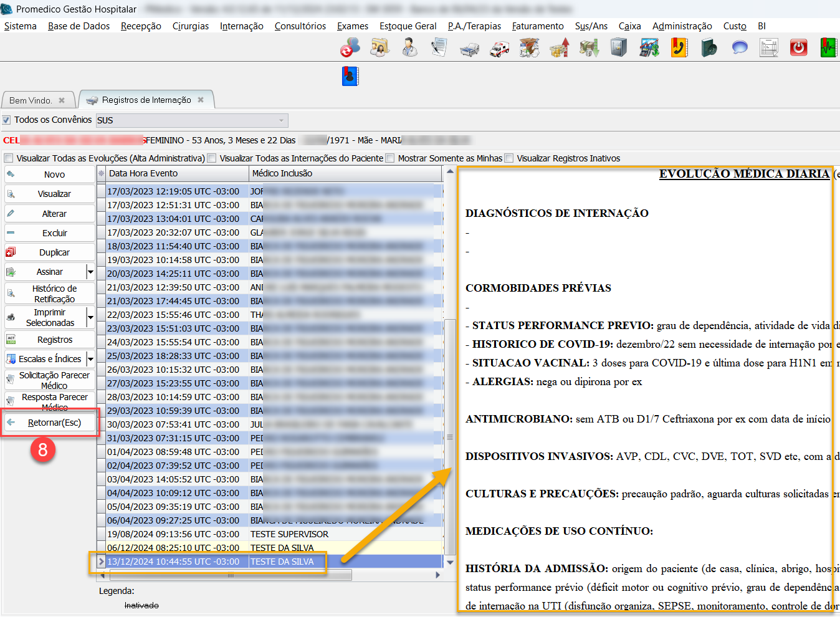
Task: Switch to the Bem Vindo tab
Action: tap(31, 100)
